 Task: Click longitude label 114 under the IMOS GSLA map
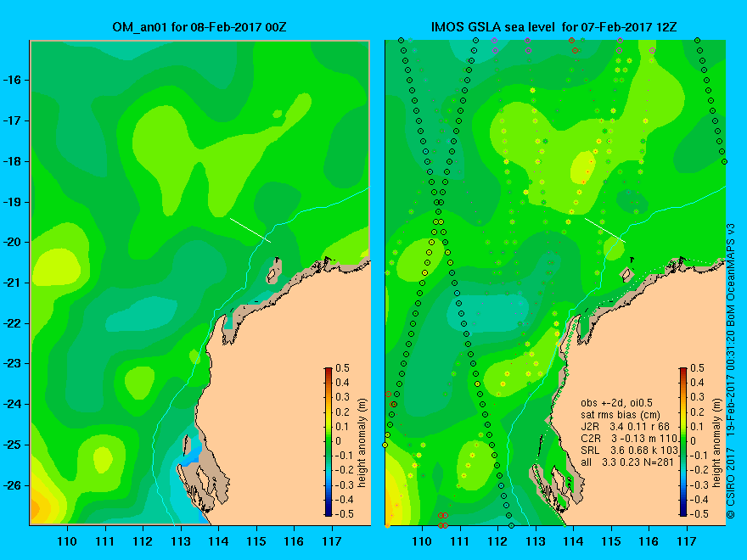[x=573, y=541]
